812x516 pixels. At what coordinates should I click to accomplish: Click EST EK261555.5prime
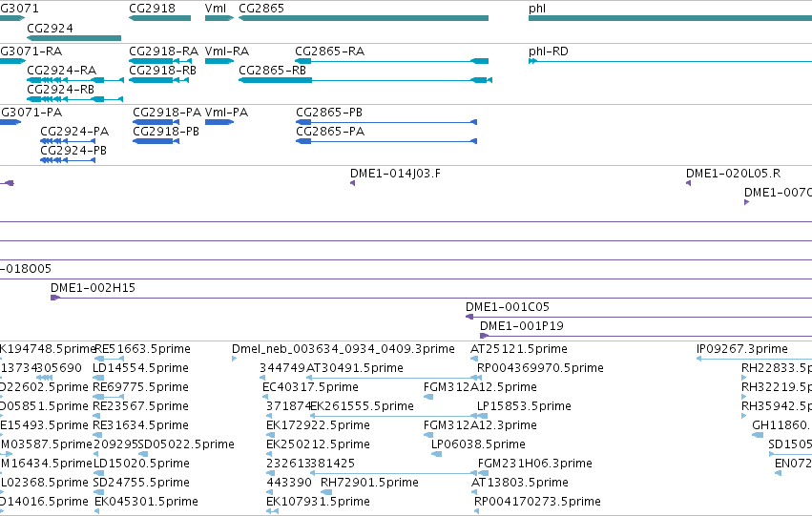[x=393, y=416]
